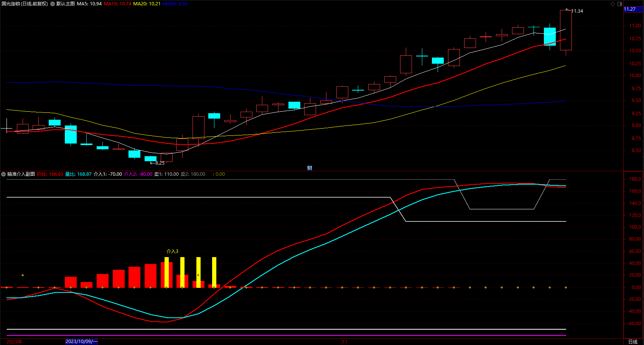
Task: Click the 介入3 signal label
Action: pyautogui.click(x=172, y=251)
